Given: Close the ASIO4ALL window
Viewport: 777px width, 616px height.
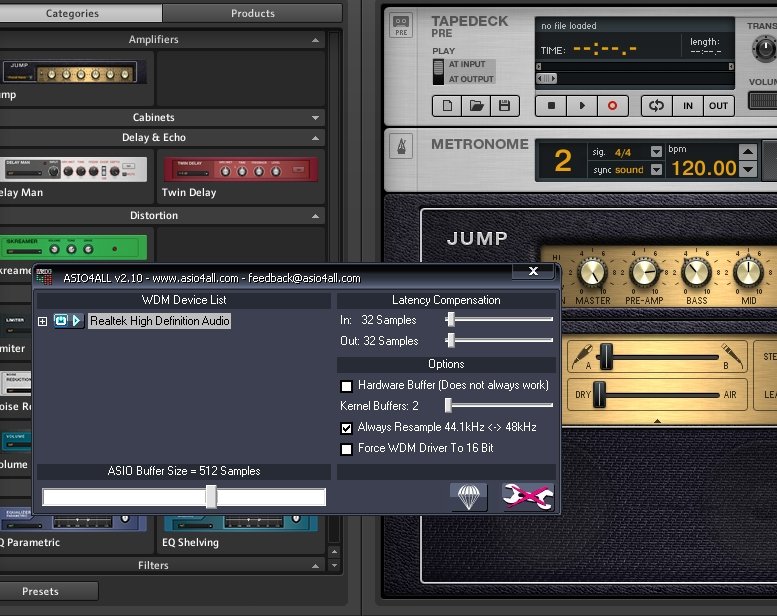Looking at the screenshot, I should tap(533, 271).
